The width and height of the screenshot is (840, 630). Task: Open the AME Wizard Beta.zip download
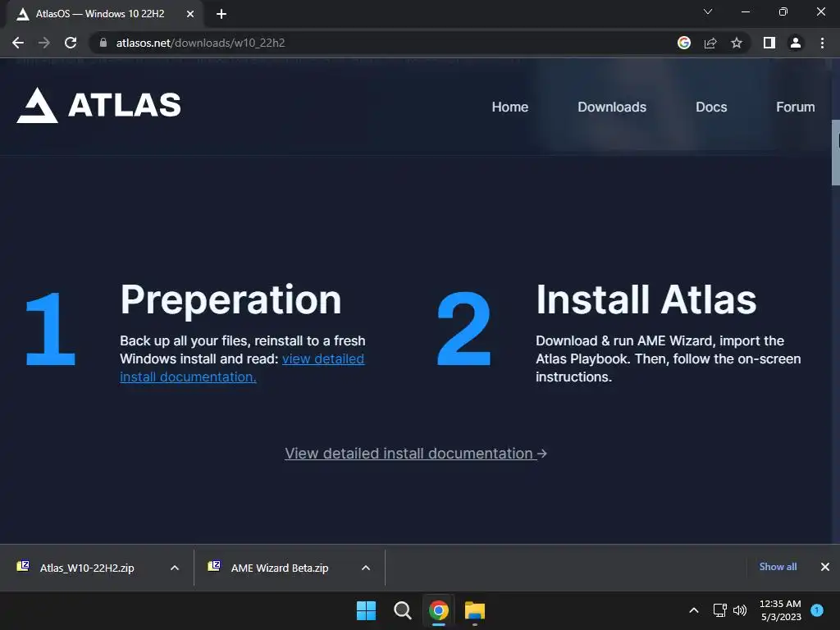279,568
